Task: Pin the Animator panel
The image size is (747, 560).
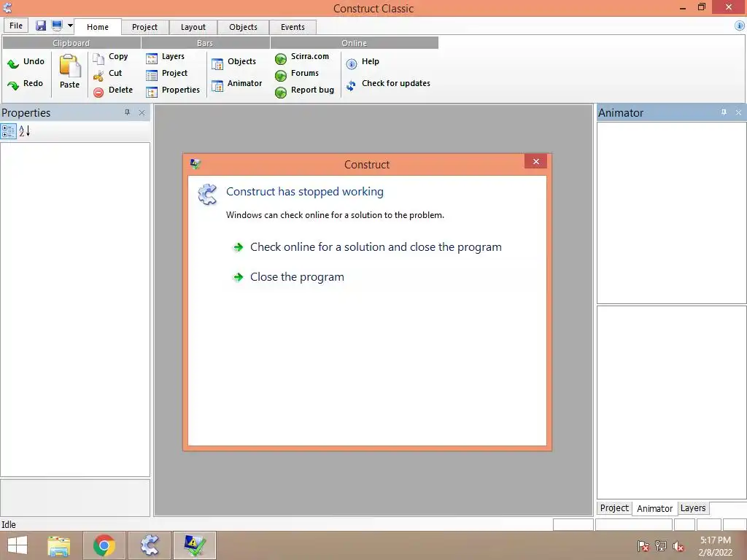Action: pyautogui.click(x=724, y=112)
